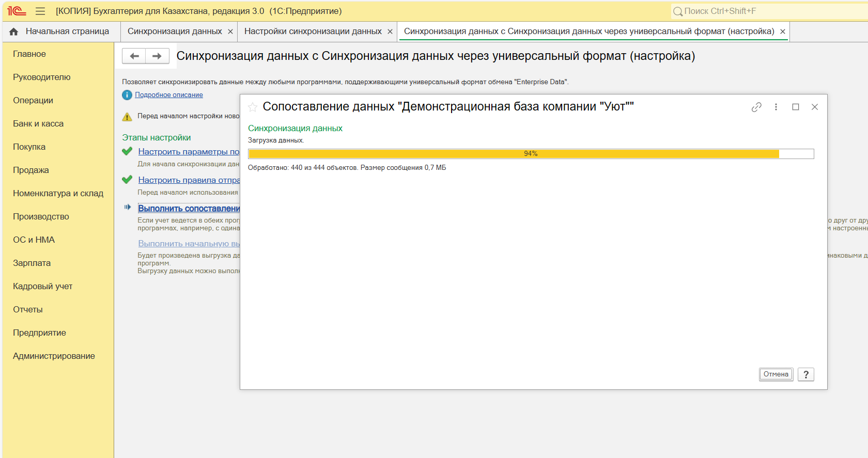Open the 'Администрирование' section

(x=54, y=356)
